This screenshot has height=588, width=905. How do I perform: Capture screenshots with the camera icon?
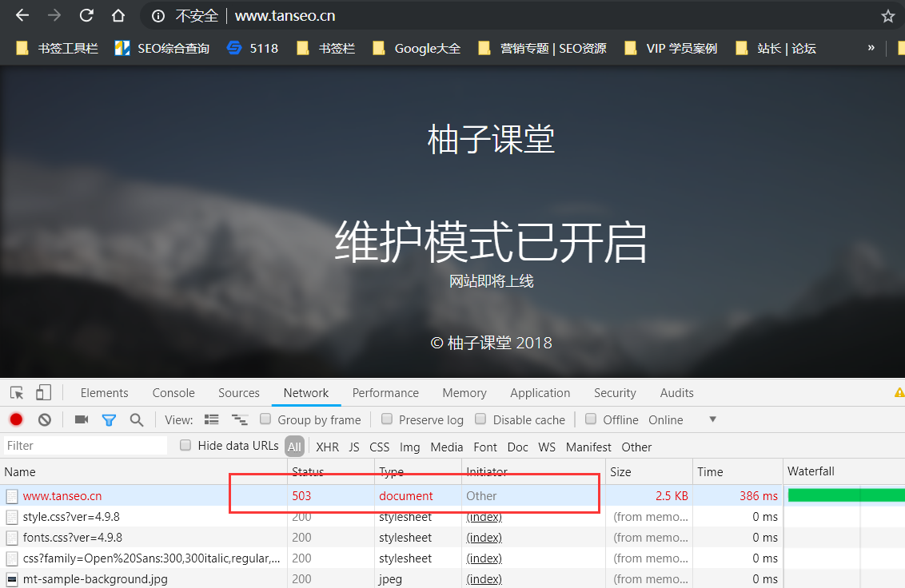coord(82,419)
